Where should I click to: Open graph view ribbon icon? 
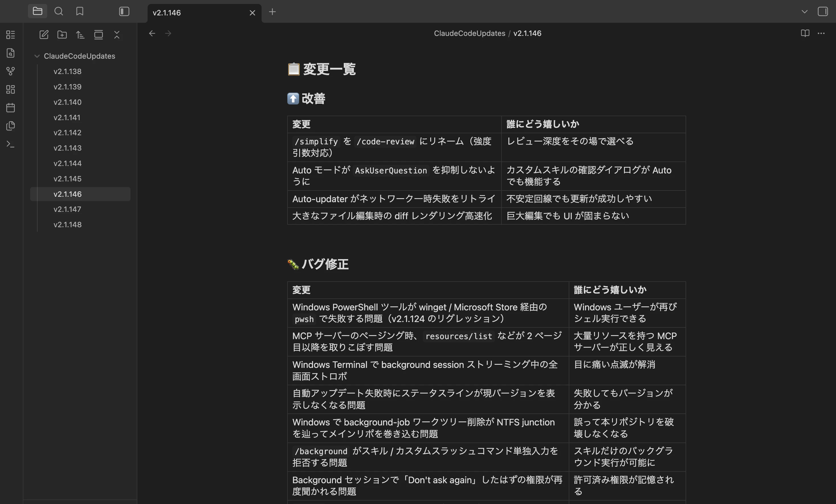(11, 71)
